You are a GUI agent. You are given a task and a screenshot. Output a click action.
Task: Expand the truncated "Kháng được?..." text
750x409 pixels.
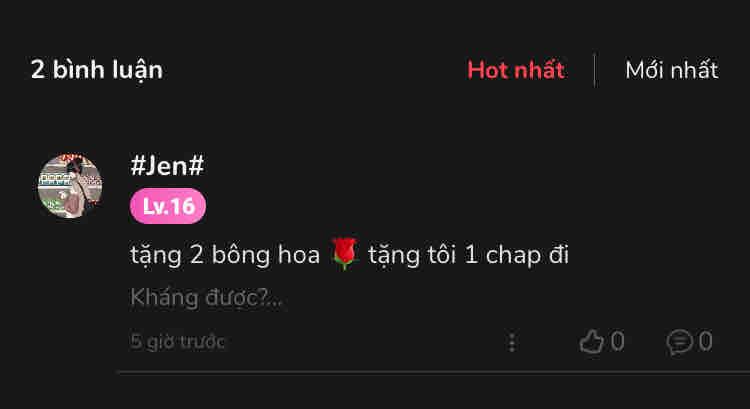pos(206,298)
